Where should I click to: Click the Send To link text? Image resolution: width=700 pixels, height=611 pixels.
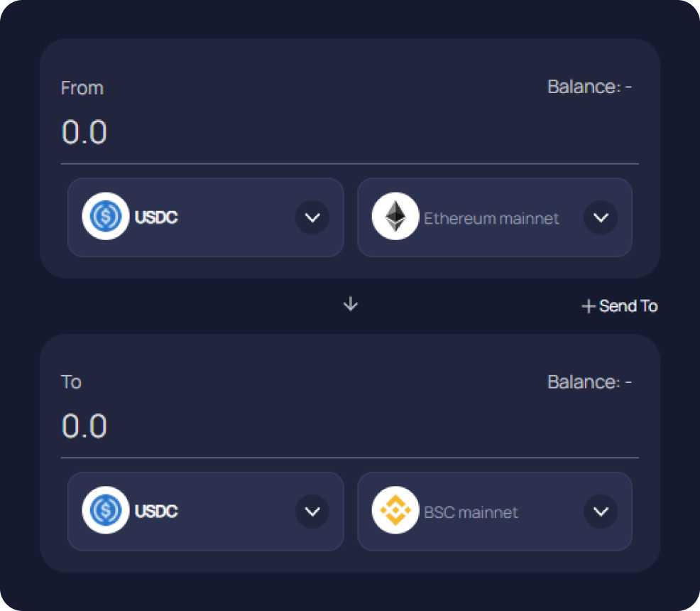click(628, 306)
